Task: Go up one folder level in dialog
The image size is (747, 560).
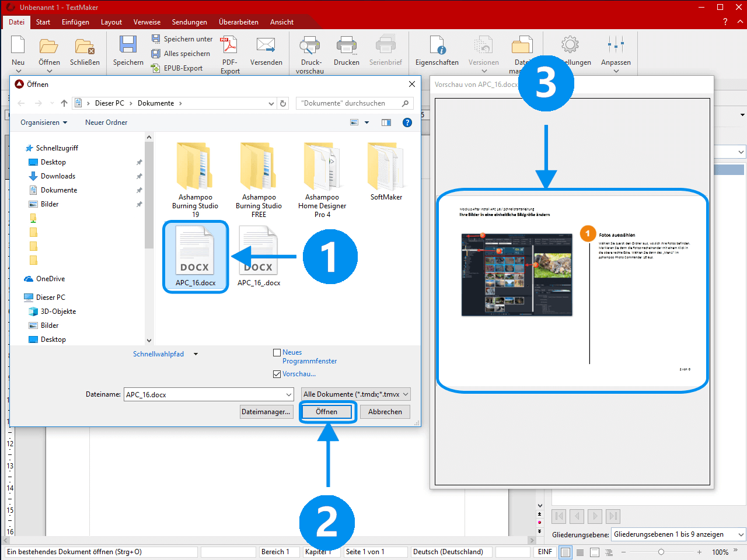Action: (64, 103)
